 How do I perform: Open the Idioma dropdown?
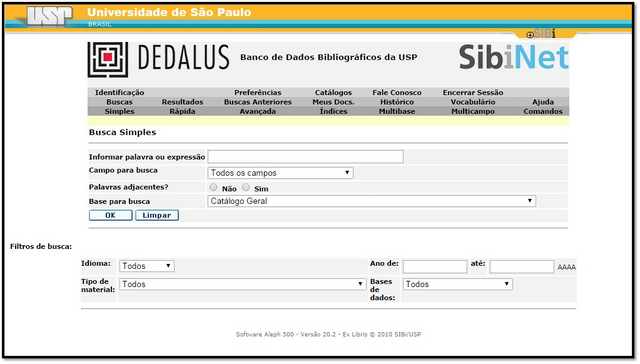click(x=147, y=266)
